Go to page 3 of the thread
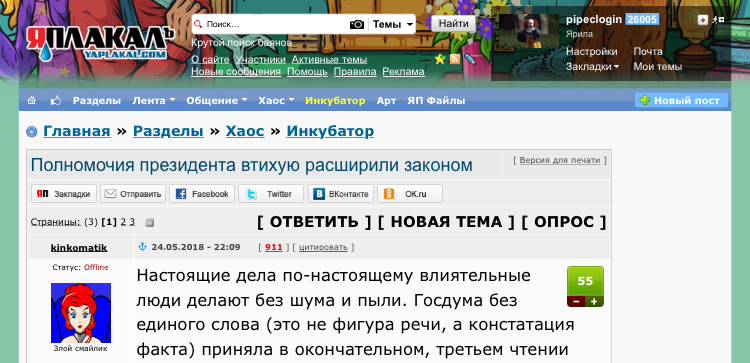The image size is (750, 363). pos(132,222)
